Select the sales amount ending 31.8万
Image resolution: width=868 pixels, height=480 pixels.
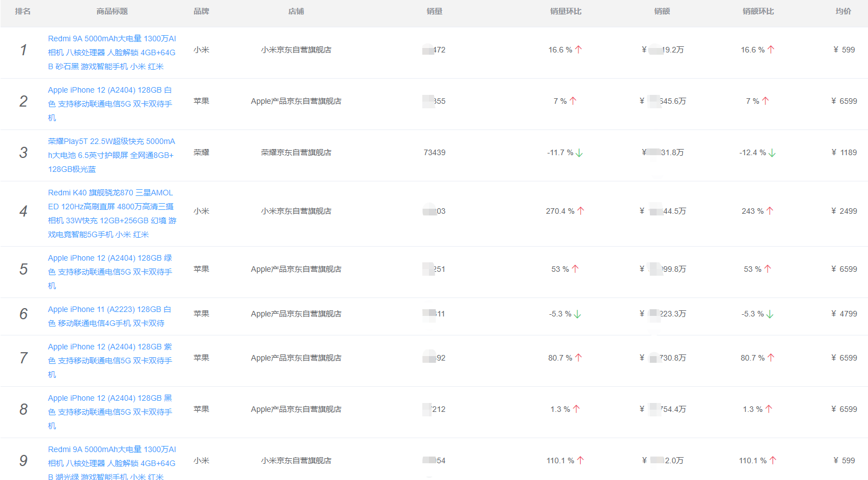click(663, 152)
